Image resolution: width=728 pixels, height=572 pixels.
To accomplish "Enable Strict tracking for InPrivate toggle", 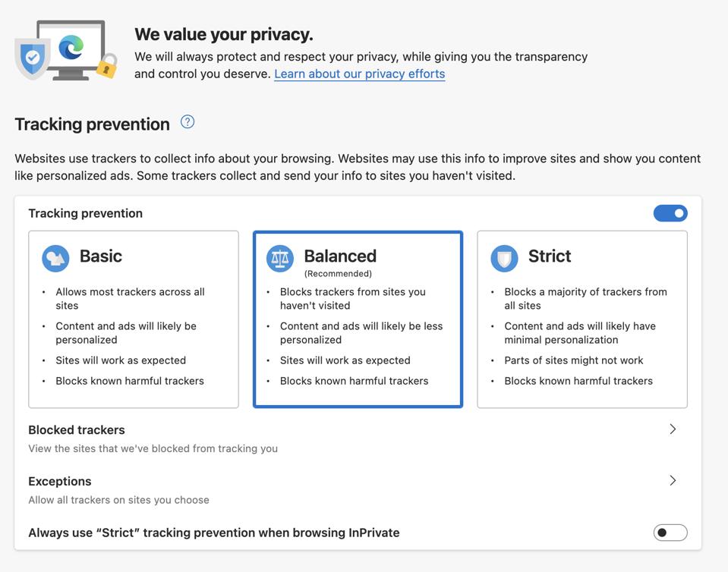I will (x=670, y=533).
